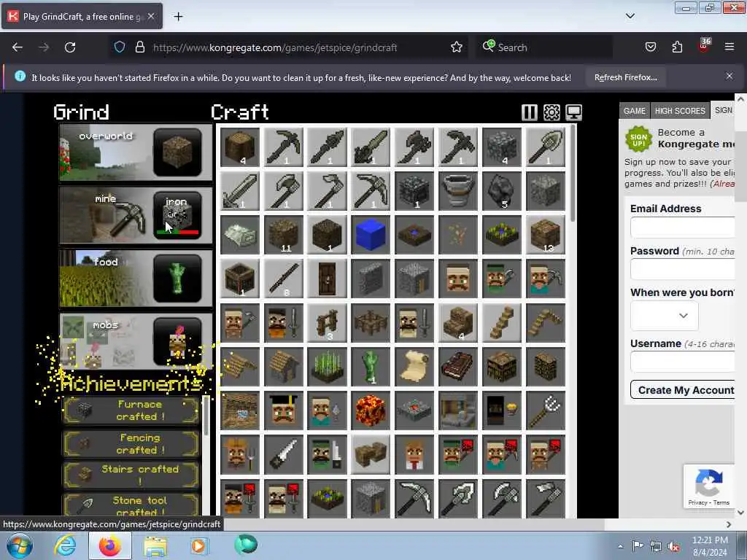Viewport: 747px width, 560px height.
Task: Click the Craft grid vertical scrollbar
Action: point(572,172)
